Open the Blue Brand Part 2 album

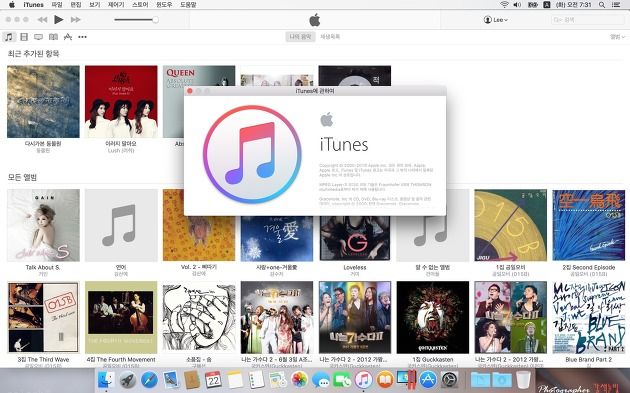589,317
